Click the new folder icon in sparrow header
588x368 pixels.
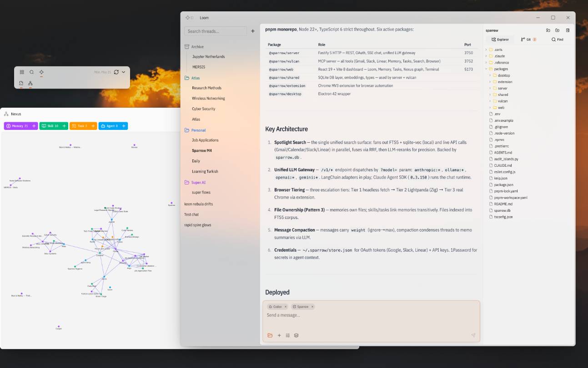(x=557, y=30)
